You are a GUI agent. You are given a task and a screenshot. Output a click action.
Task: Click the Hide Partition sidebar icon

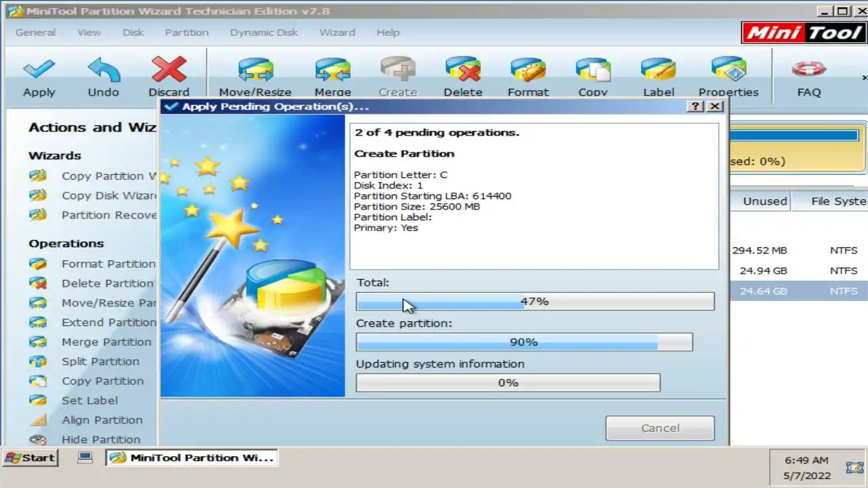tap(38, 439)
